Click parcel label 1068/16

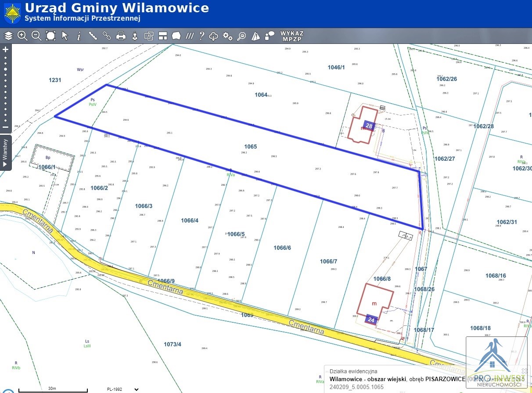[x=496, y=276]
